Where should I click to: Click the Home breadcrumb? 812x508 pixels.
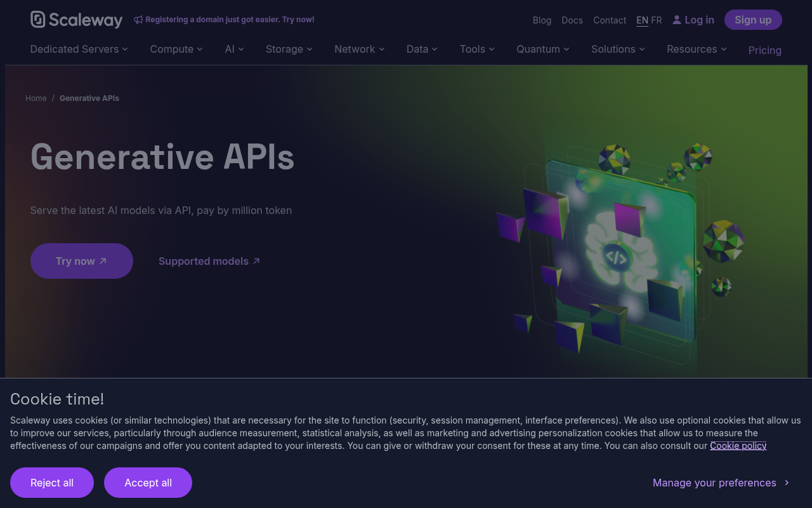[x=36, y=98]
